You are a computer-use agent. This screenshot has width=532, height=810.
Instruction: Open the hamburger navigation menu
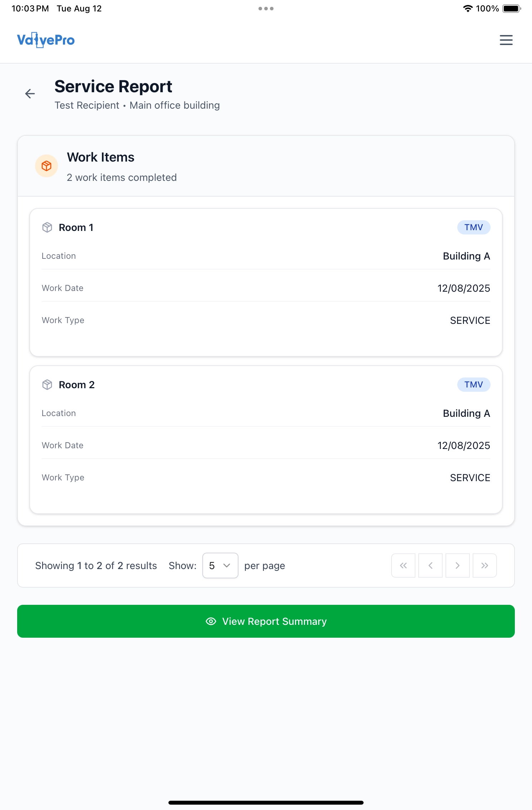click(506, 40)
